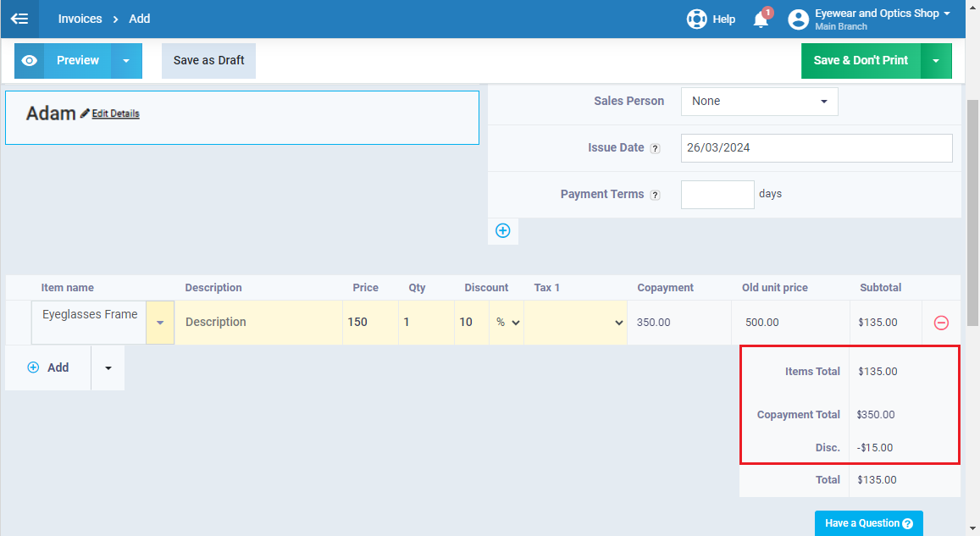The height and width of the screenshot is (536, 980).
Task: Click the Issue Date help icon
Action: pyautogui.click(x=655, y=148)
